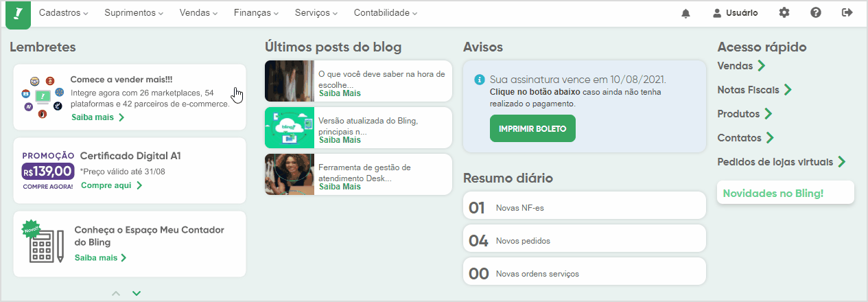This screenshot has width=868, height=302.
Task: Open the Finanças dropdown
Action: click(x=256, y=13)
